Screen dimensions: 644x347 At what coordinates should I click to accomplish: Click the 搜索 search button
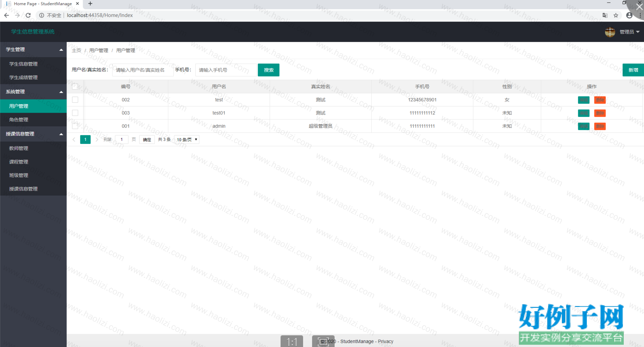click(268, 70)
